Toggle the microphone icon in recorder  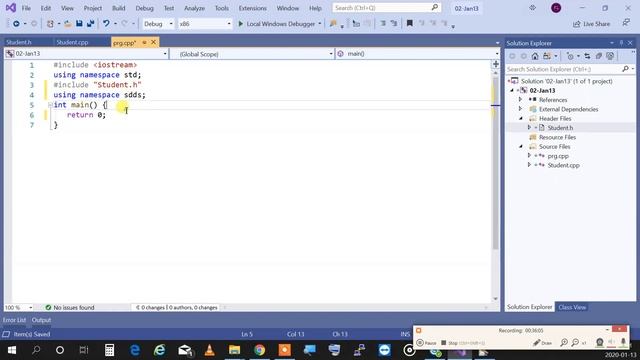tap(623, 342)
